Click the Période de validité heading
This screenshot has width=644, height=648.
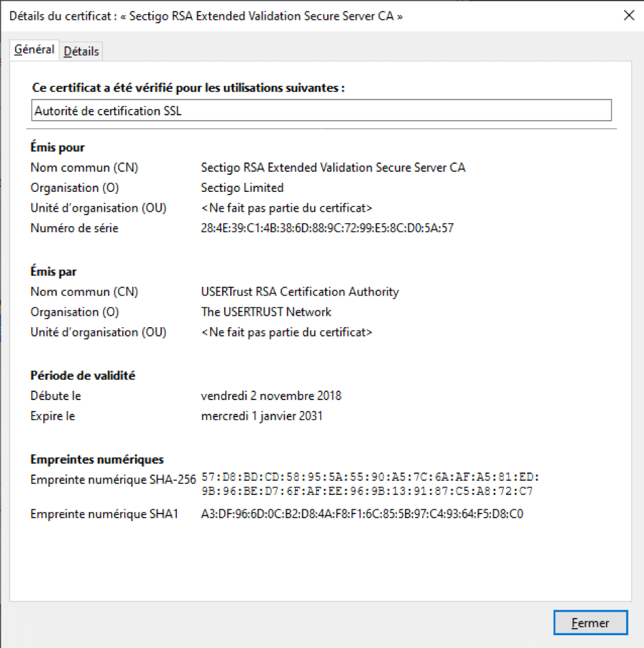click(x=83, y=376)
